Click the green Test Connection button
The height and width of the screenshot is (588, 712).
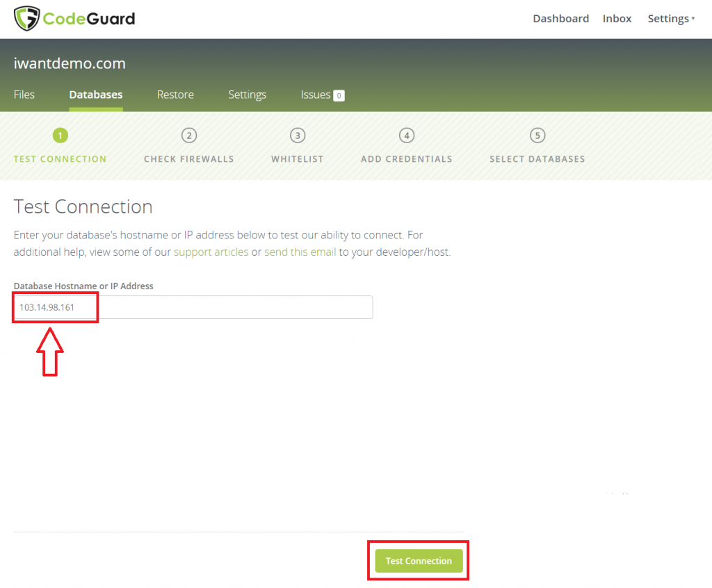coord(419,561)
